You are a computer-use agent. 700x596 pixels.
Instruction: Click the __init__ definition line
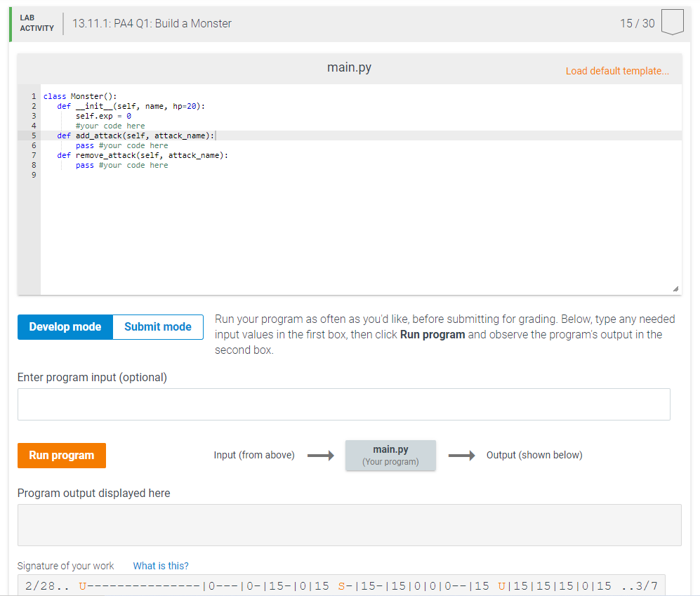tap(131, 106)
